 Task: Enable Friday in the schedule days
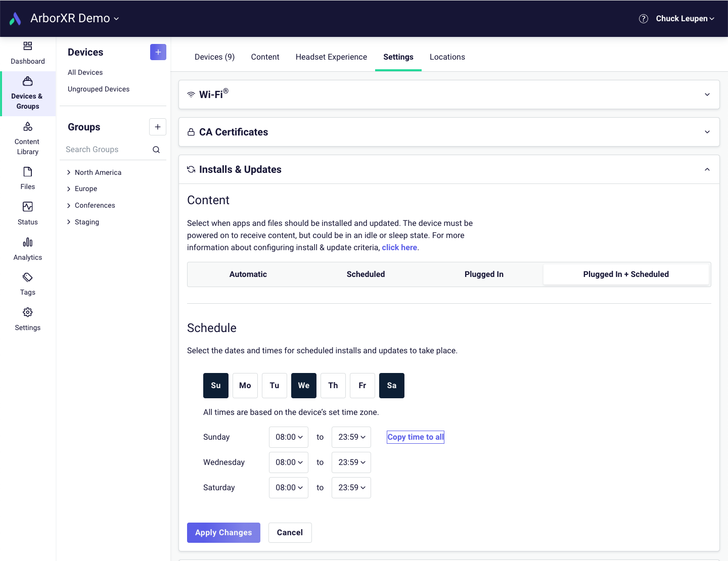[x=362, y=386]
